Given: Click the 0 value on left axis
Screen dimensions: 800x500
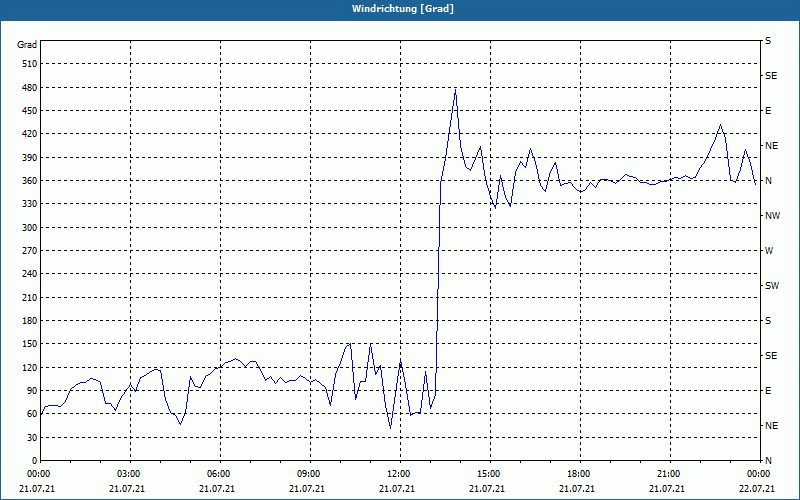Looking at the screenshot, I should [x=35, y=461].
